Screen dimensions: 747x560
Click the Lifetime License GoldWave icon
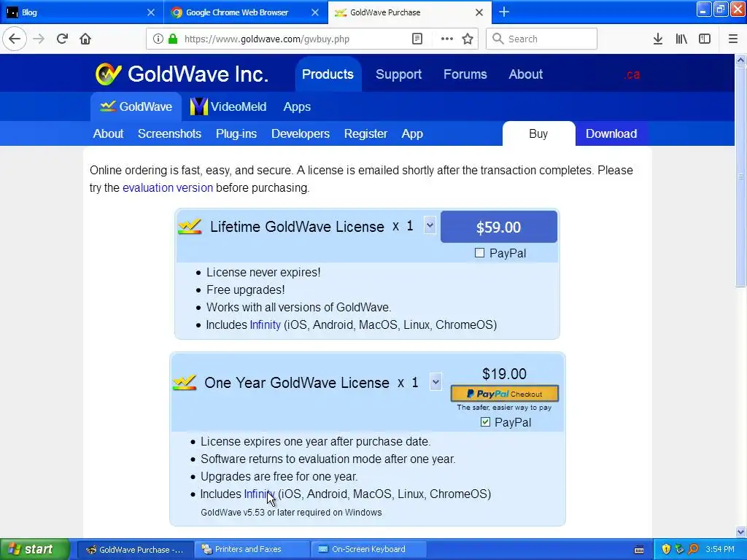click(x=190, y=227)
